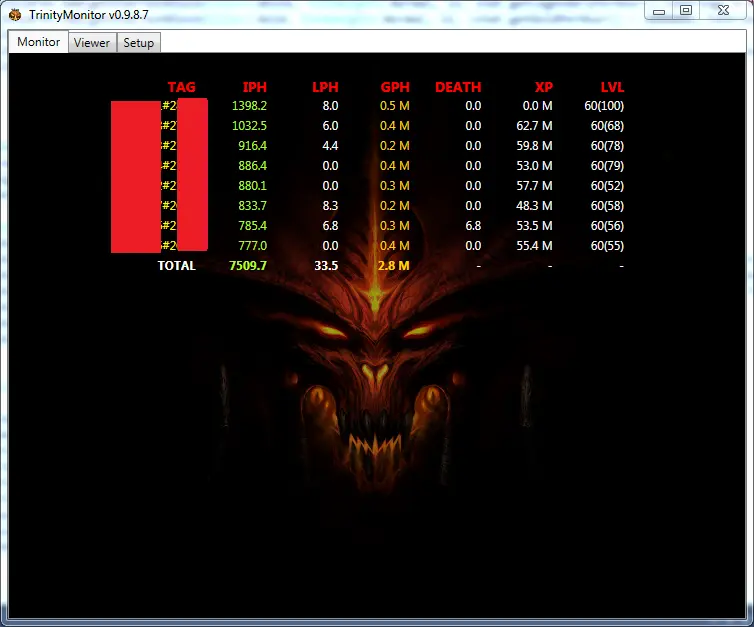Close the TrinityMonitor window
The height and width of the screenshot is (627, 754).
723,10
